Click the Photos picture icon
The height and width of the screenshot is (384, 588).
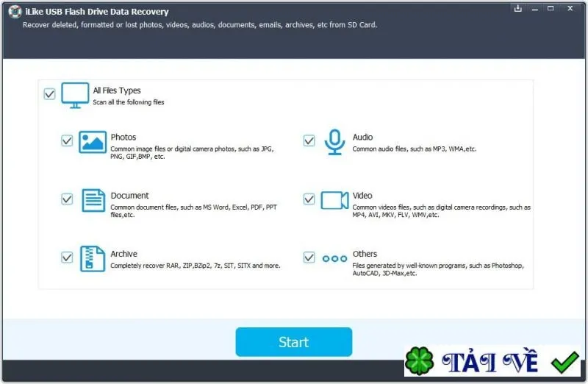[x=93, y=142]
